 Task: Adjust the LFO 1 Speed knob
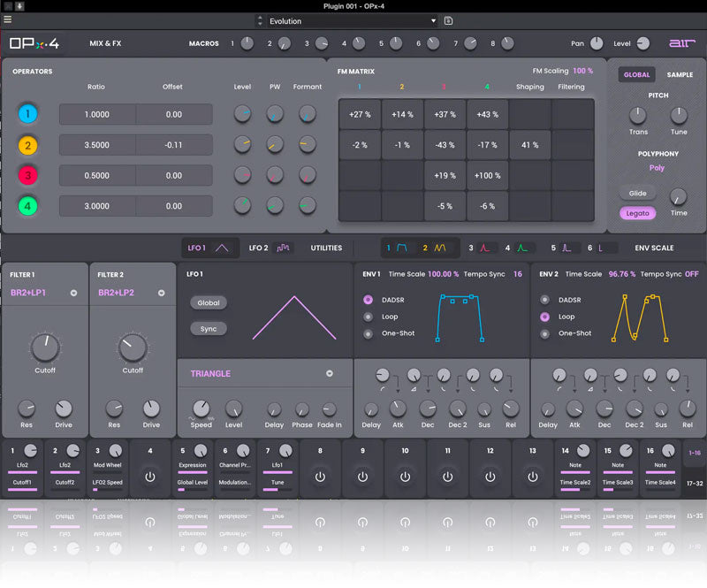201,409
